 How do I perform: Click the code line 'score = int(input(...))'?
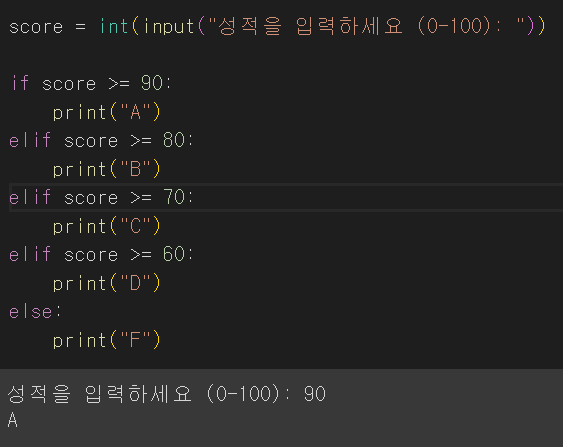(x=277, y=27)
